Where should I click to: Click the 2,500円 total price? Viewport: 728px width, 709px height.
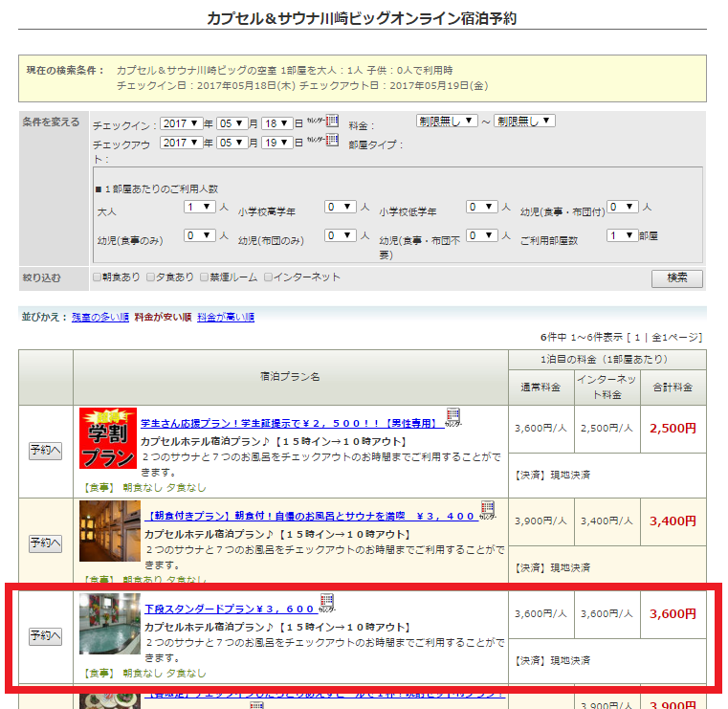[673, 428]
